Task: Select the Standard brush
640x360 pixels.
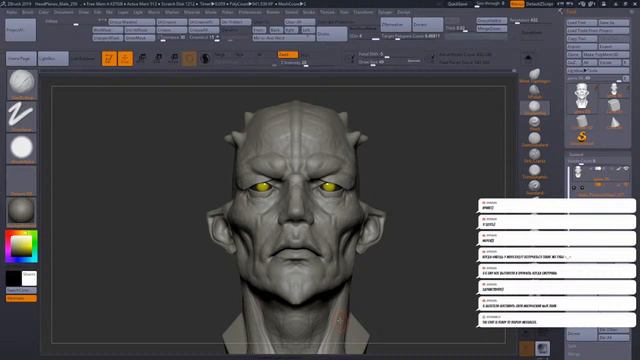Action: (x=535, y=187)
